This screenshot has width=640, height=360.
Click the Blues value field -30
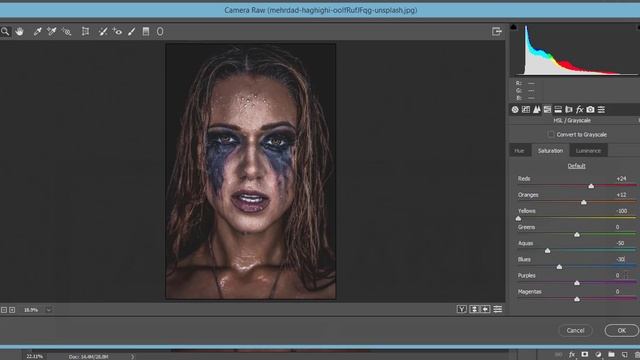tap(620, 259)
